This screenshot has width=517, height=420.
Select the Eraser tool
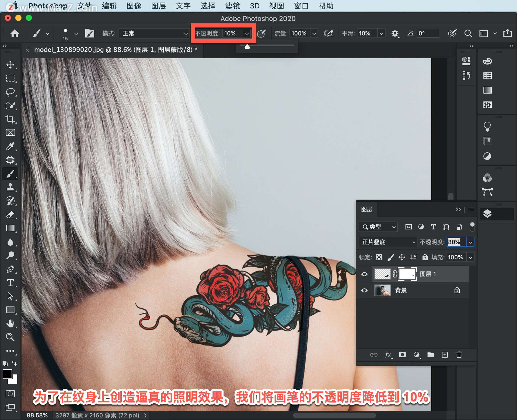(x=10, y=215)
